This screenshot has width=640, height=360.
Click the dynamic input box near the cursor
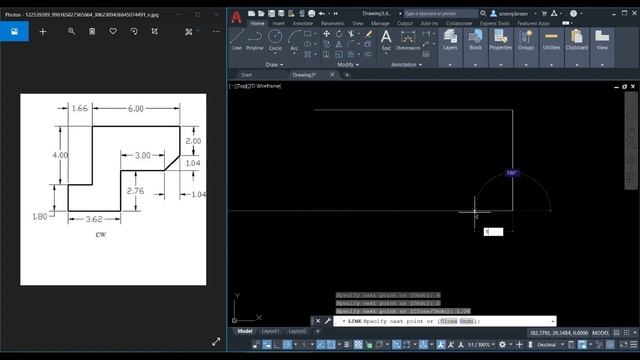[493, 232]
